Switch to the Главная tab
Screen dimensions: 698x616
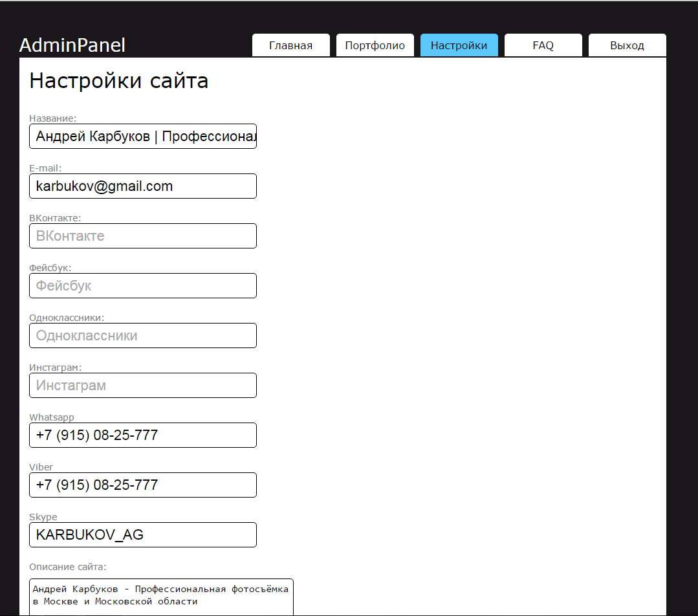pos(290,45)
